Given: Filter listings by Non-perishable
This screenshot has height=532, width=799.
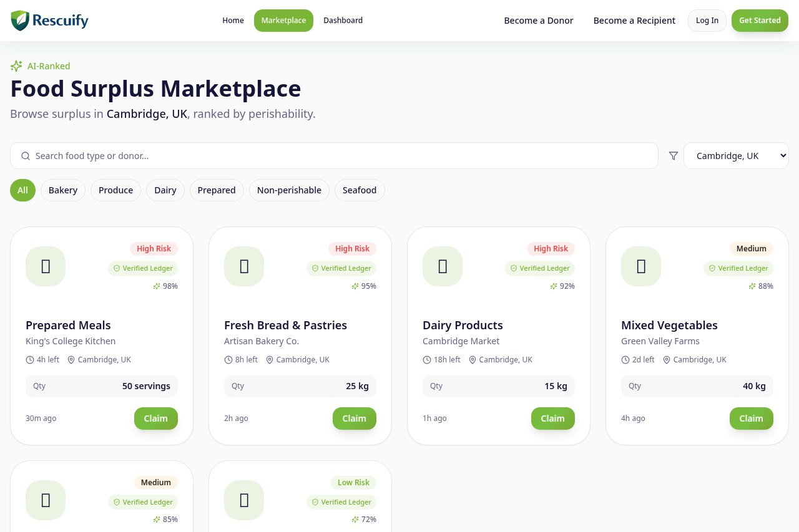Looking at the screenshot, I should tap(289, 190).
